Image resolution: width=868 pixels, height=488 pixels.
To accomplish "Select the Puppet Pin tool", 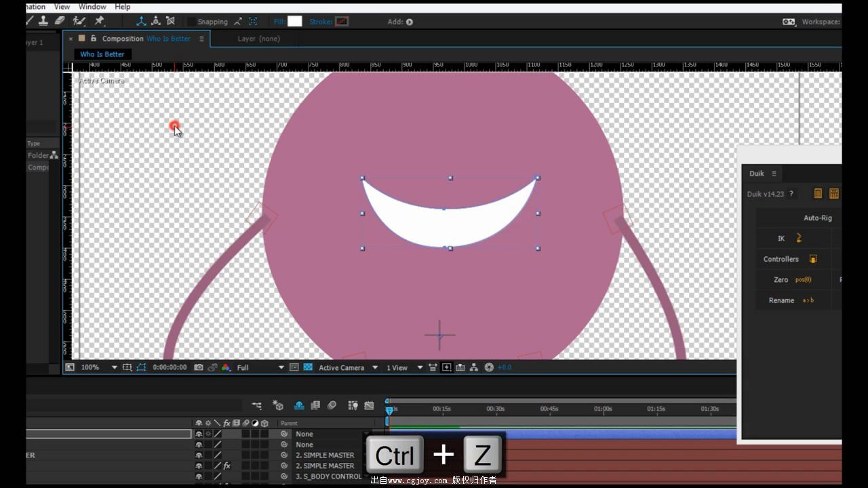I will (x=100, y=21).
